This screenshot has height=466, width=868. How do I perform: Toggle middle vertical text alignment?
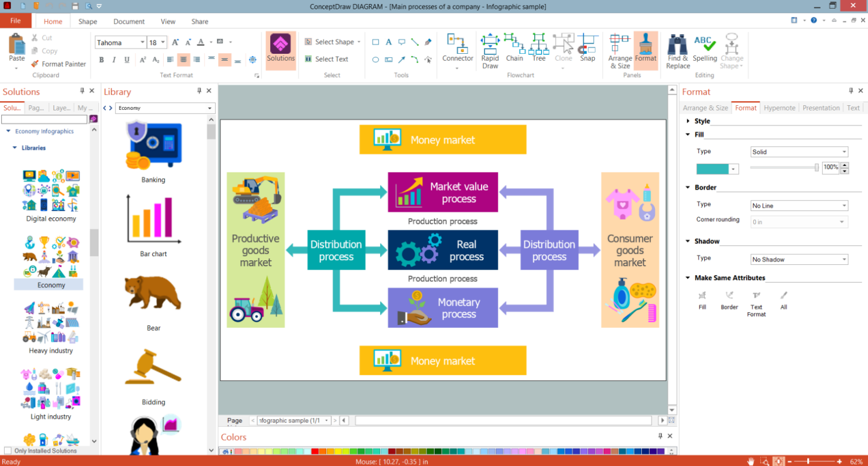[x=225, y=60]
